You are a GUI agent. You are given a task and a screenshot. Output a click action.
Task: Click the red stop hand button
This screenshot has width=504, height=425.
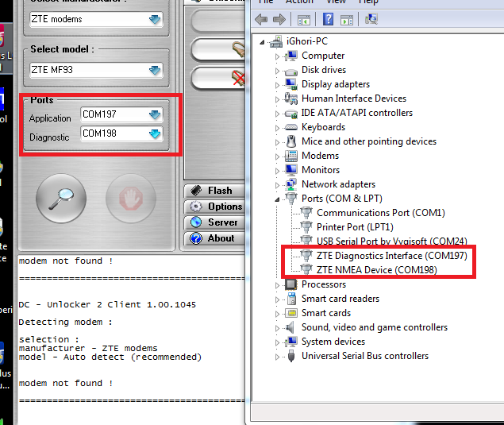click(131, 198)
